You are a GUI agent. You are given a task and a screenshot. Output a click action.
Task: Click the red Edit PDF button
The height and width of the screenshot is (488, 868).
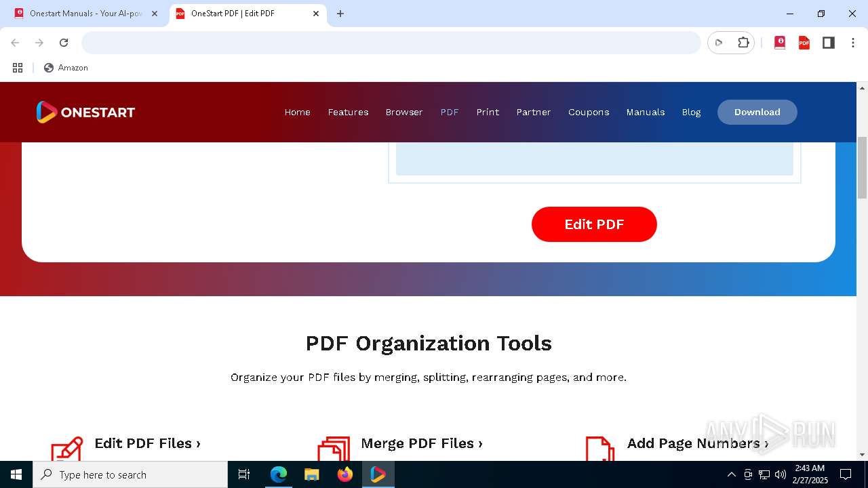(x=594, y=224)
